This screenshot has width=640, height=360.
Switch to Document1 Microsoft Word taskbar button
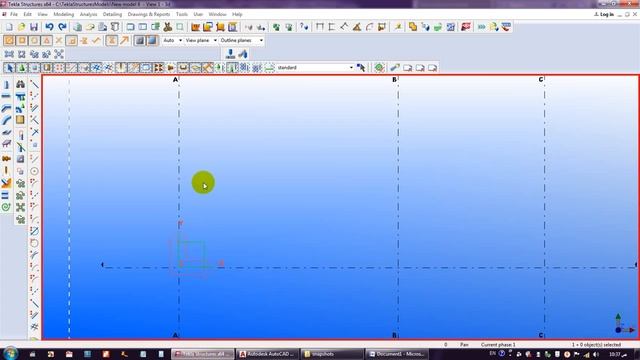click(396, 354)
